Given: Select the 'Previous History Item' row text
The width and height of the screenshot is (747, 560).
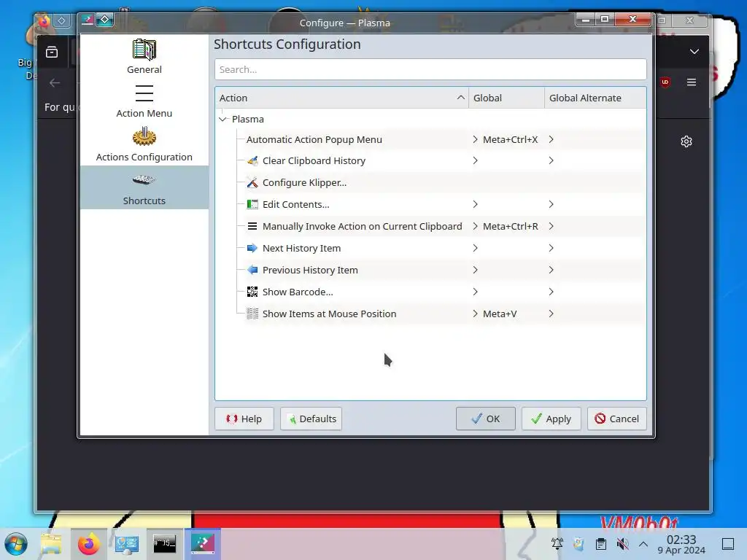Looking at the screenshot, I should pos(310,270).
